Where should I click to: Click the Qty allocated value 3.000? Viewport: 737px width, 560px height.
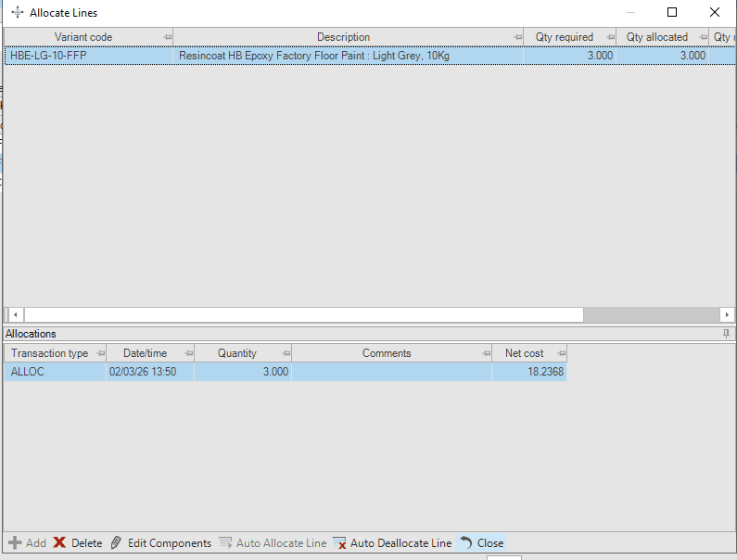(x=662, y=56)
